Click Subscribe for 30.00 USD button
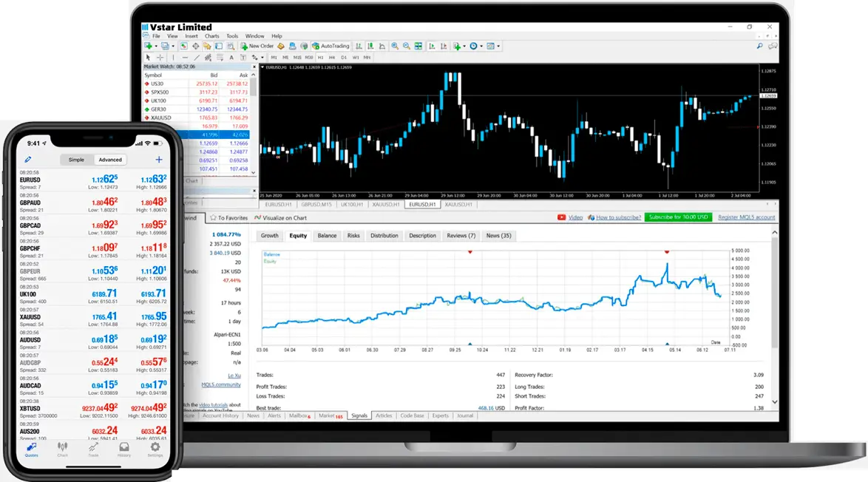The image size is (868, 482). 678,217
